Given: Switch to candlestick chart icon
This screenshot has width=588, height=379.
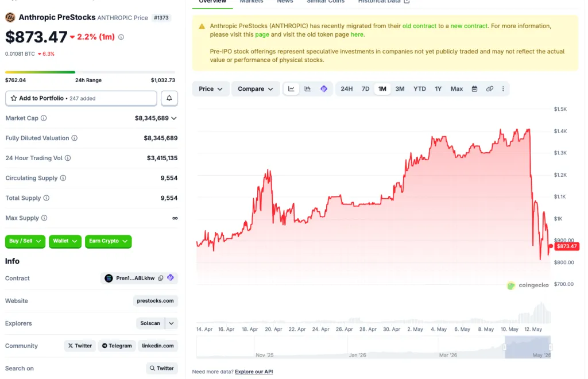Looking at the screenshot, I should tap(308, 89).
